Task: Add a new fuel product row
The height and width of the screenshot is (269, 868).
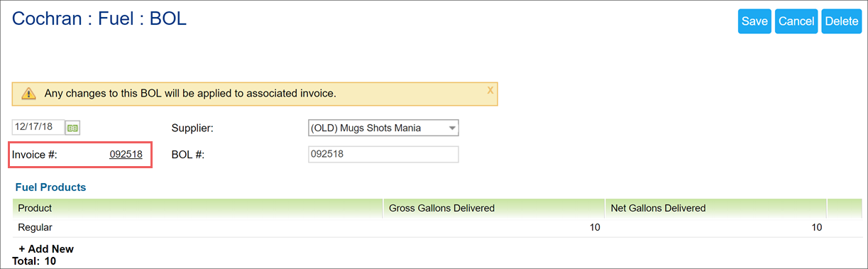Action: [x=46, y=249]
